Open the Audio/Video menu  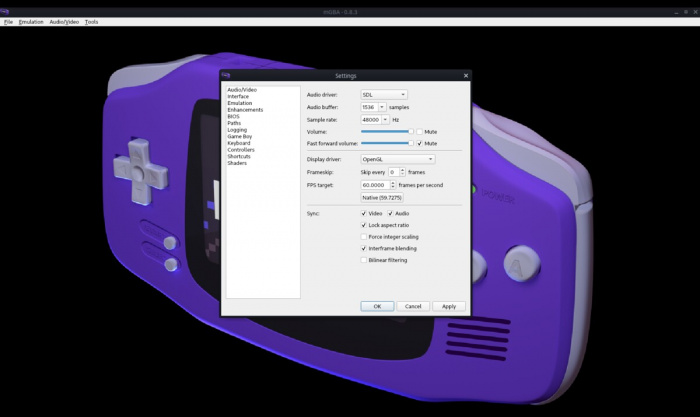point(64,21)
